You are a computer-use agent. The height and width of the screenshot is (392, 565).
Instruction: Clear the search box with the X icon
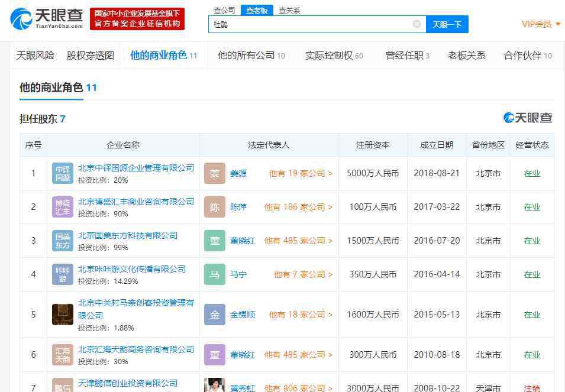tap(417, 24)
